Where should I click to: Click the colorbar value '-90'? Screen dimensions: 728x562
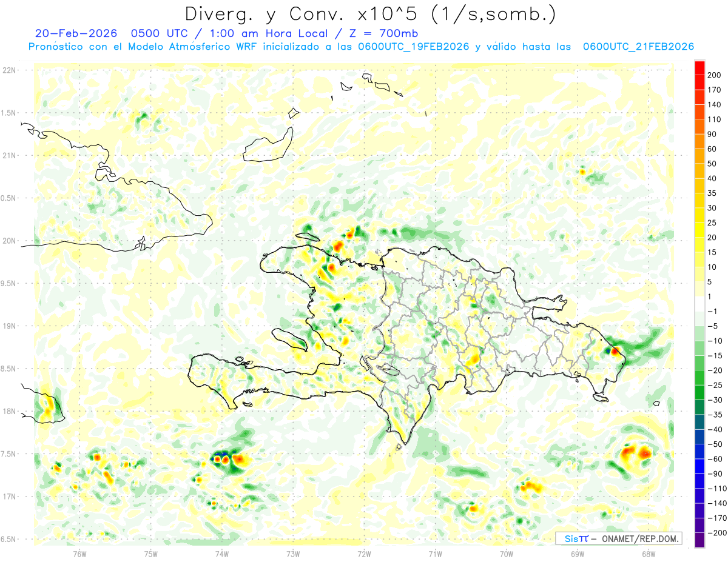point(716,473)
